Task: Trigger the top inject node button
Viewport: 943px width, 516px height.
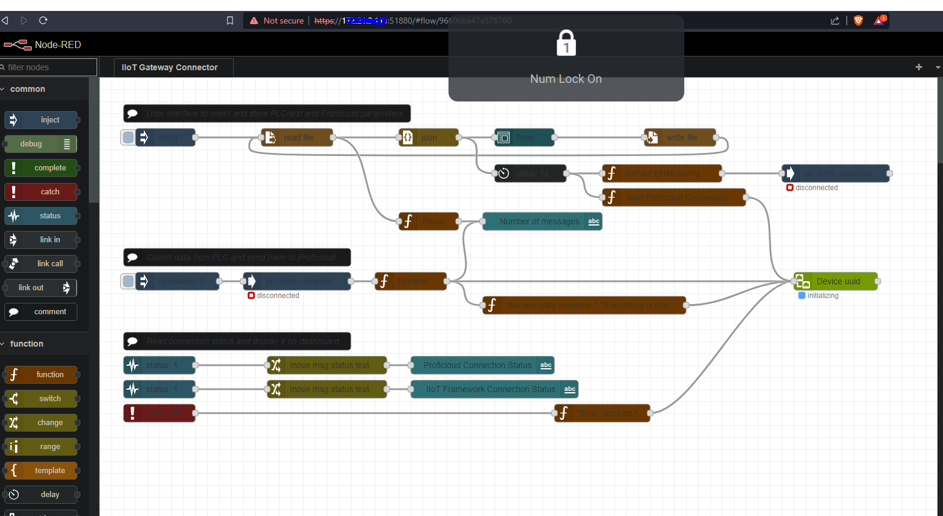Action: click(128, 138)
